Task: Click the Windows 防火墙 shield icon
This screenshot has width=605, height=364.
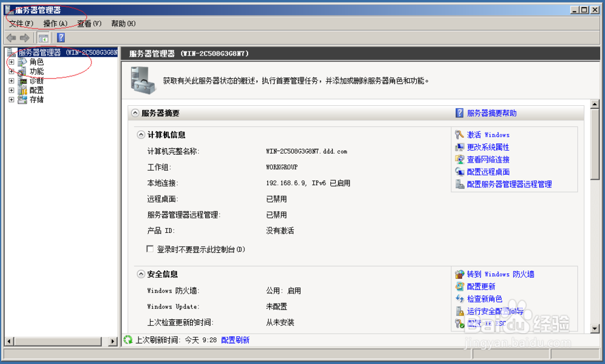Action: pyautogui.click(x=459, y=274)
